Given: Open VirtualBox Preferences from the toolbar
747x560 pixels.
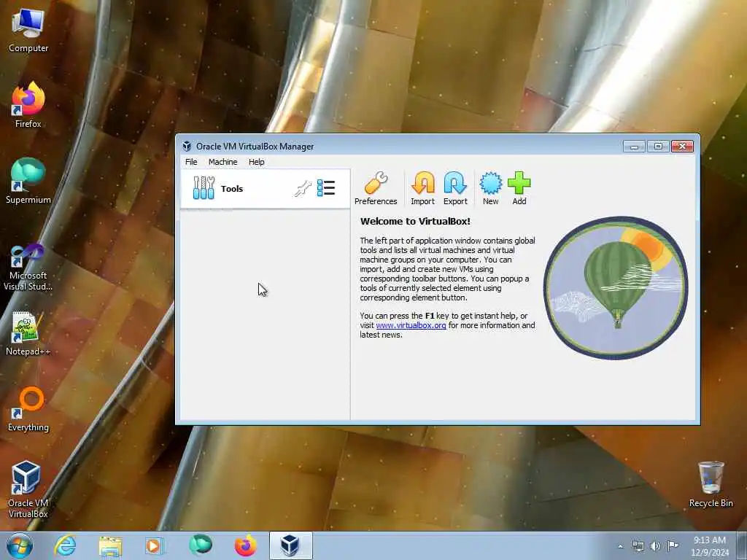Looking at the screenshot, I should pos(376,189).
